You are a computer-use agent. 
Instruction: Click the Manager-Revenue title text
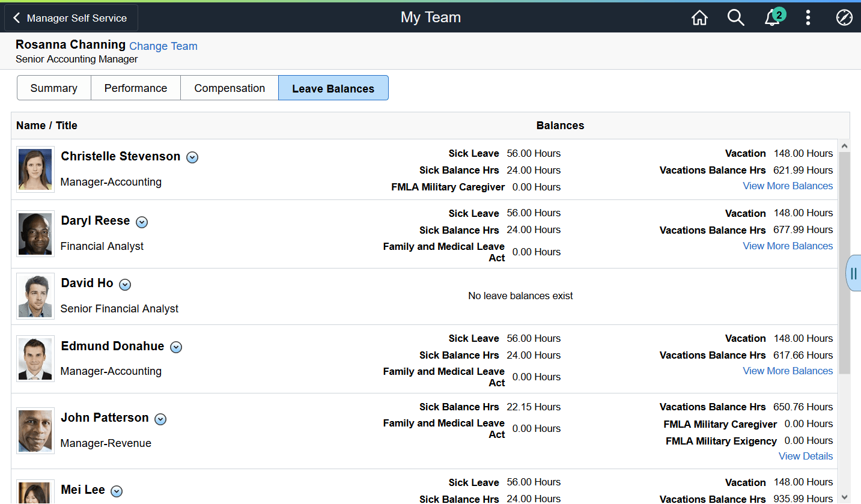coord(106,443)
